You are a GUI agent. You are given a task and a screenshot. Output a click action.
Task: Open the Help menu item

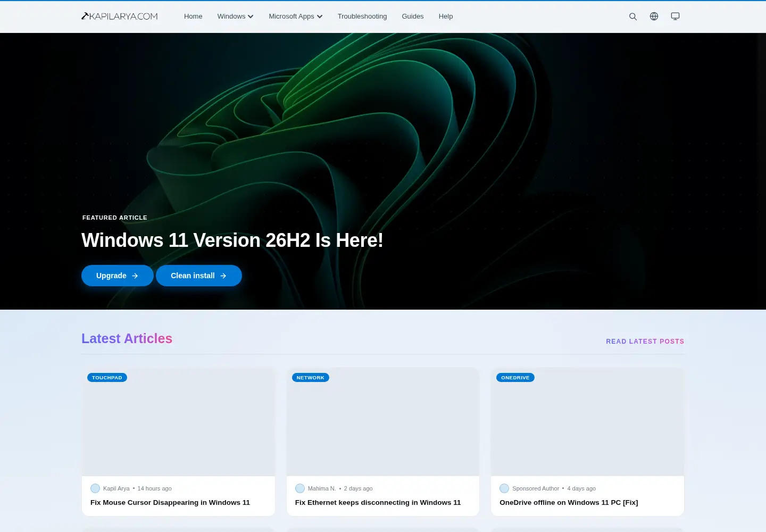446,16
